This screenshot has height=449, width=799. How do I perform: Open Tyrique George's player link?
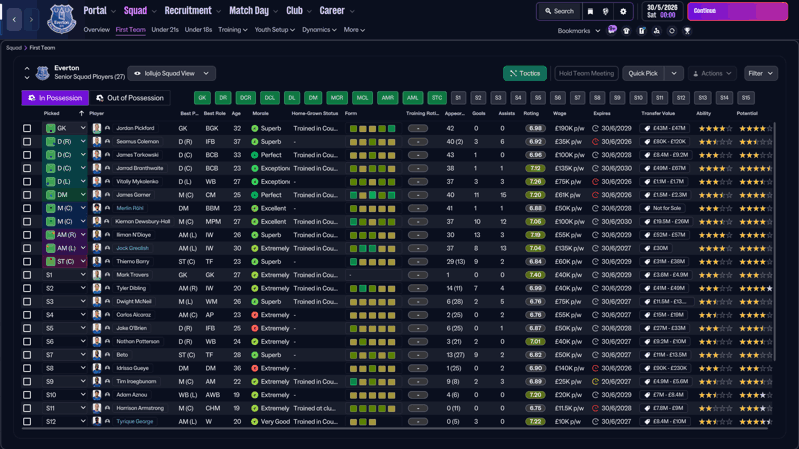135,421
